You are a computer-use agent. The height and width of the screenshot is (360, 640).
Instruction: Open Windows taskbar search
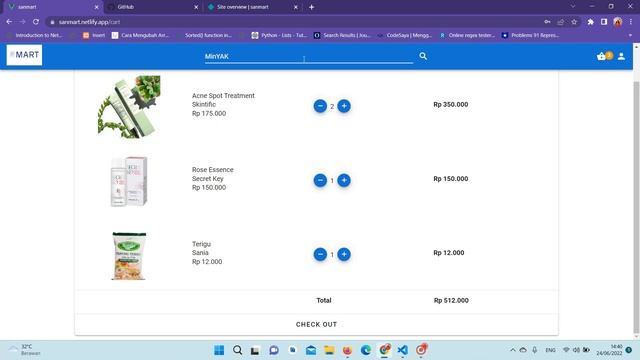(238, 350)
